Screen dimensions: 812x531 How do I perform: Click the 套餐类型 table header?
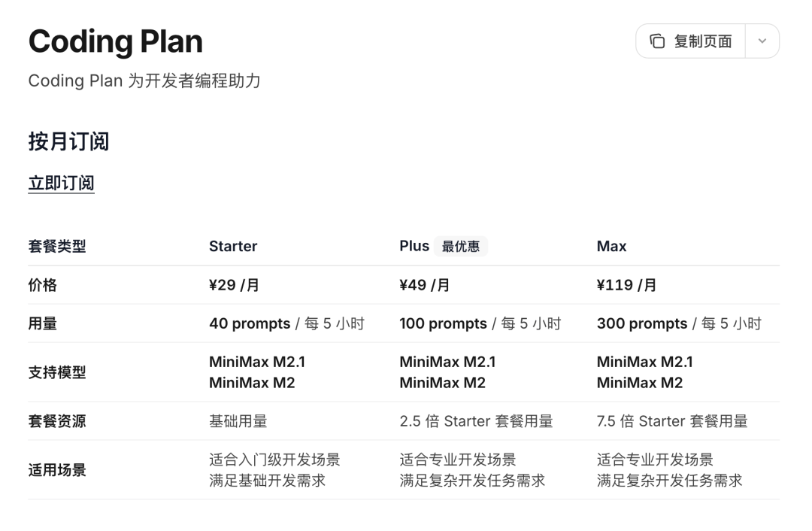[58, 246]
